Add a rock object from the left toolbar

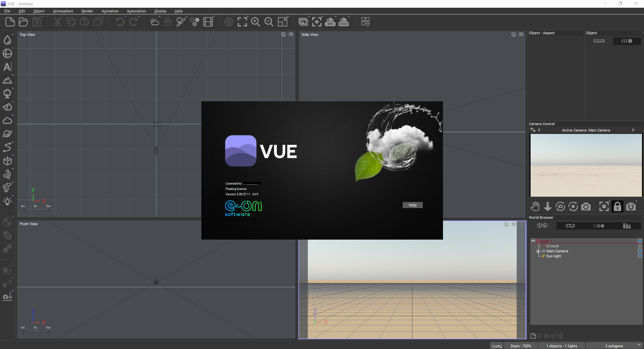tap(7, 107)
